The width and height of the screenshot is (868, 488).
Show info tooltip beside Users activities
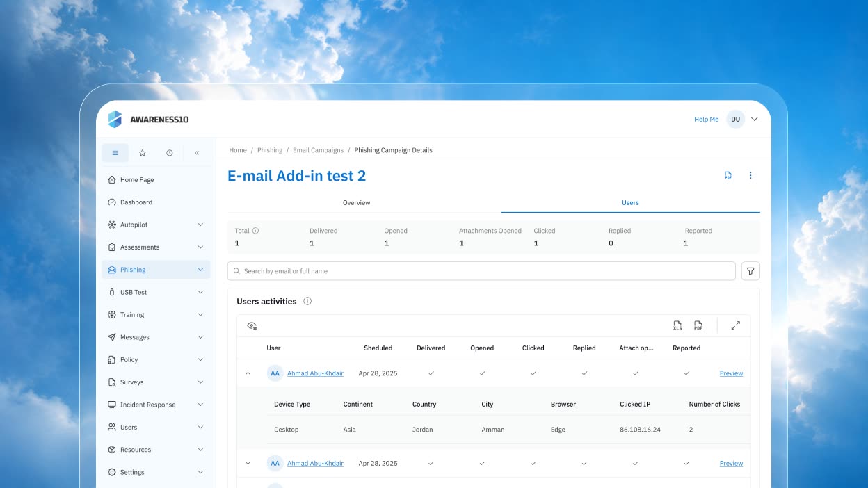coord(307,301)
